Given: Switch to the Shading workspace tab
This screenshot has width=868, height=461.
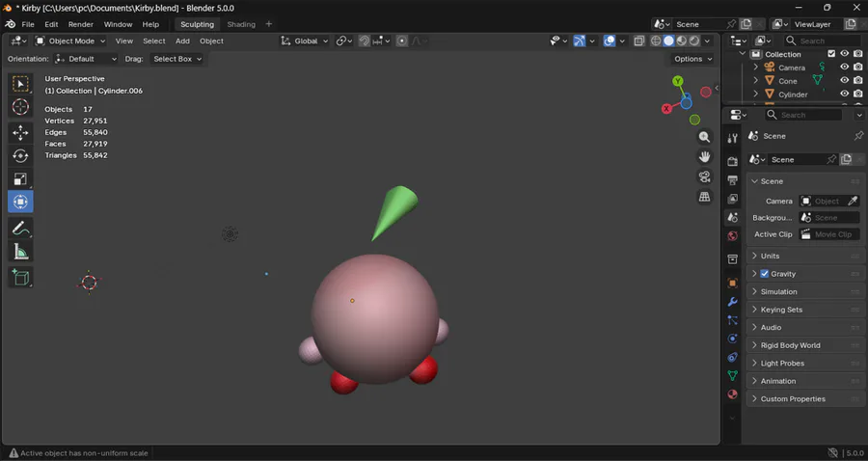Looking at the screenshot, I should [241, 24].
